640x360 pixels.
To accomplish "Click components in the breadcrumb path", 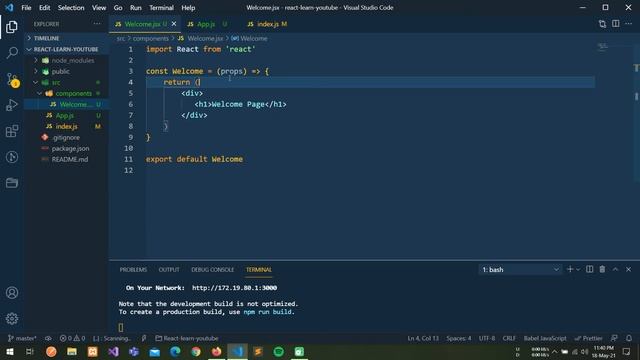I will tap(151, 38).
